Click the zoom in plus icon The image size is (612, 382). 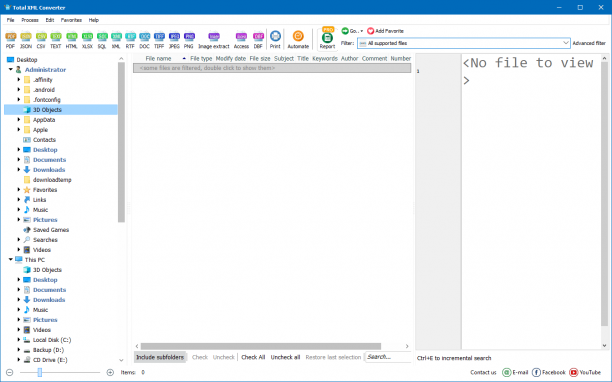point(110,372)
